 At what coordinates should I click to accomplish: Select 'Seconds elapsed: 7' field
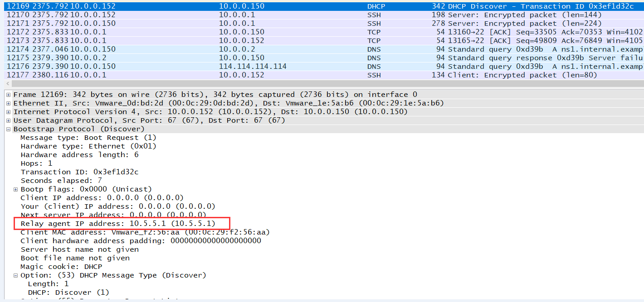click(61, 181)
